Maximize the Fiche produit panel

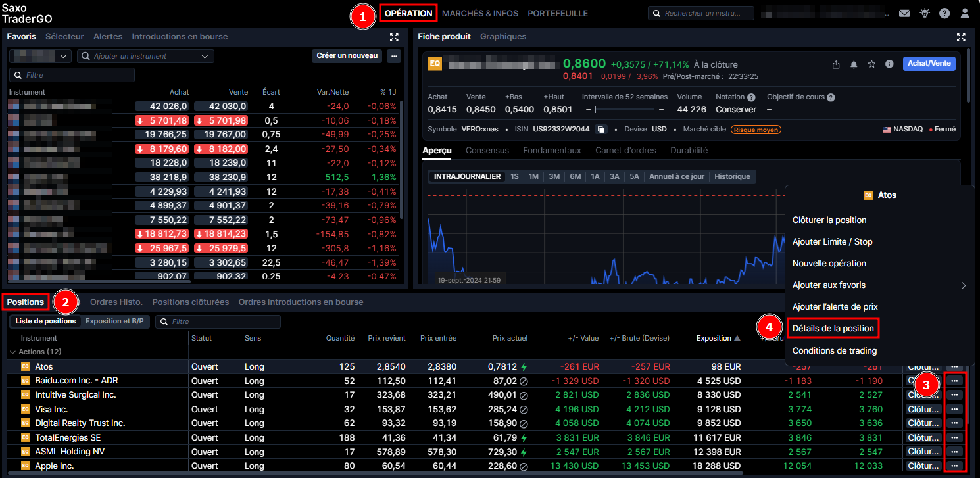click(x=961, y=37)
